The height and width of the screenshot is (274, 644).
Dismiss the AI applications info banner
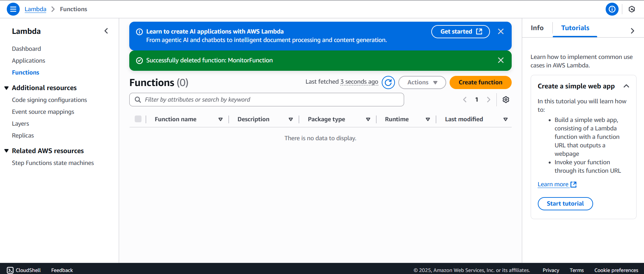pos(500,31)
